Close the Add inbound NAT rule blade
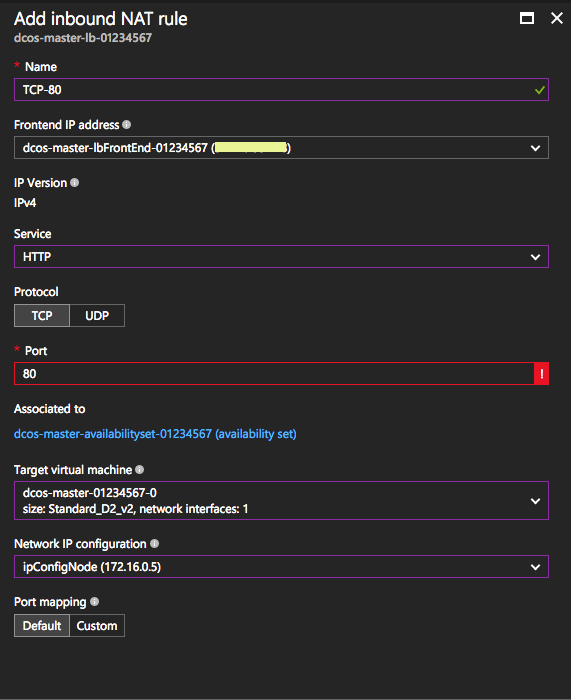The image size is (571, 700). click(x=557, y=18)
